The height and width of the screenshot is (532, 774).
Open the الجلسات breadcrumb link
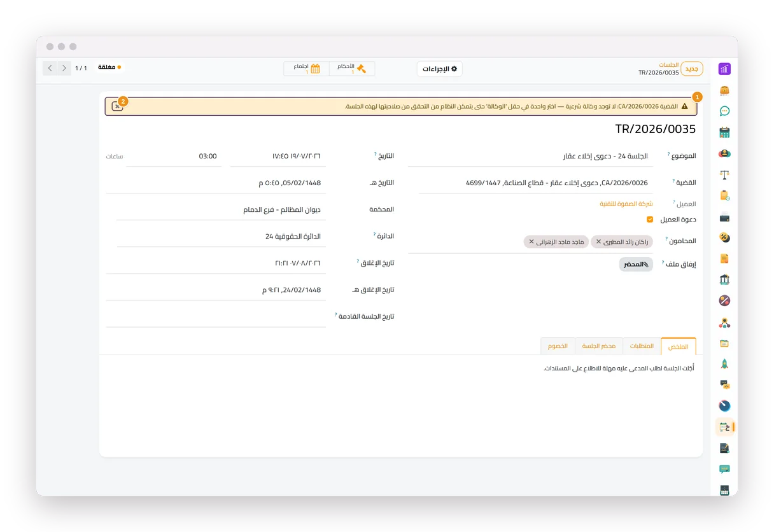click(669, 65)
